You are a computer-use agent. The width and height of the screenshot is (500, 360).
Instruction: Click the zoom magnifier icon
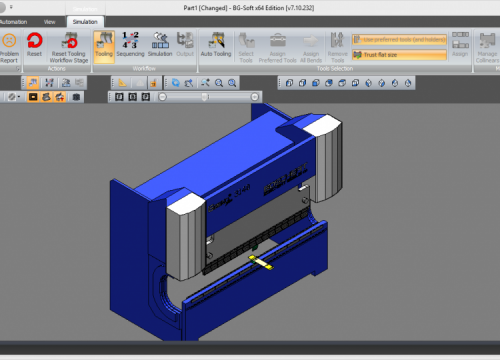pos(219,83)
